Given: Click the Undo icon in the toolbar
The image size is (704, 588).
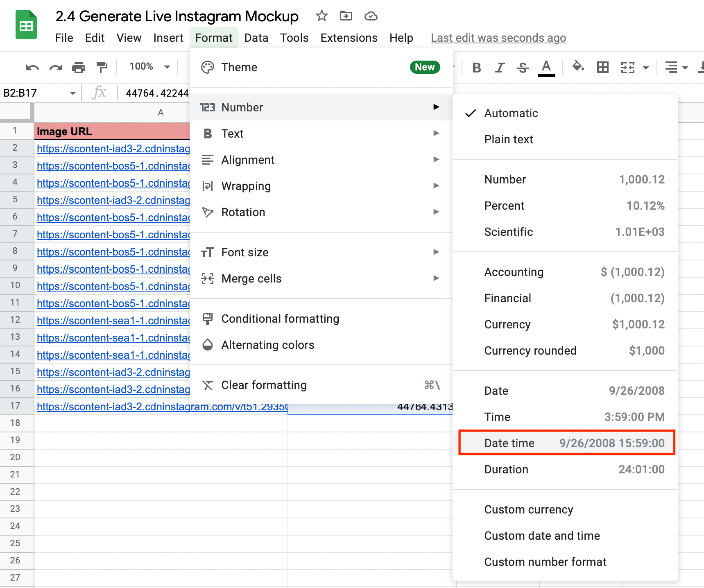Looking at the screenshot, I should (x=32, y=67).
